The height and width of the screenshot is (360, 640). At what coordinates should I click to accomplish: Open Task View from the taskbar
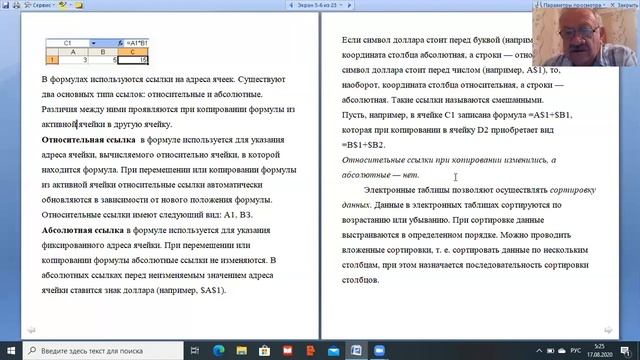(x=195, y=351)
